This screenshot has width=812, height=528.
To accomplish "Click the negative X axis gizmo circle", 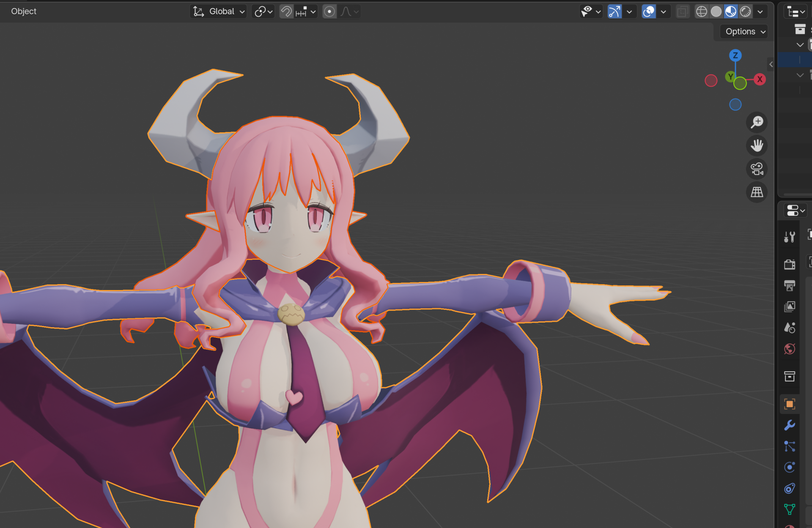I will click(711, 80).
